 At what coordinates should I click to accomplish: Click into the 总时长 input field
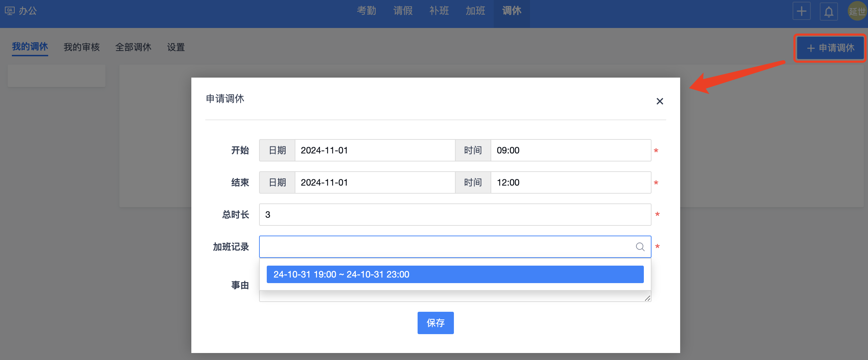[455, 215]
